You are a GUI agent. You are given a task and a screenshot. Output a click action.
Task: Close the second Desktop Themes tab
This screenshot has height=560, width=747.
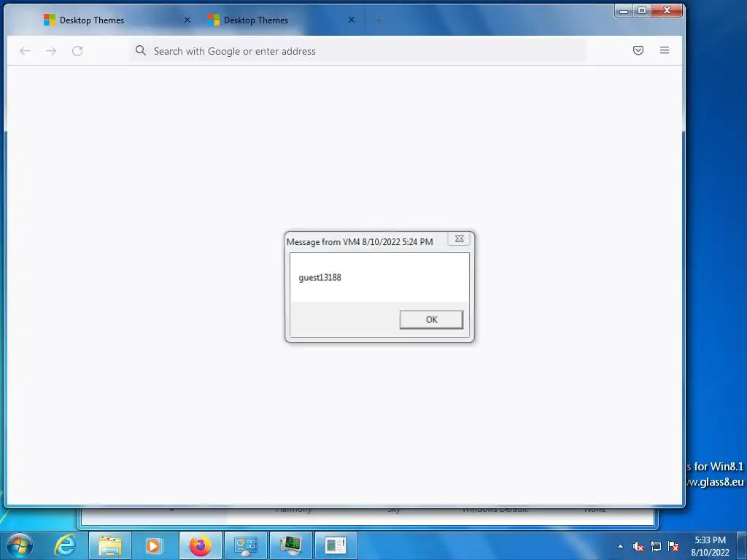point(352,20)
